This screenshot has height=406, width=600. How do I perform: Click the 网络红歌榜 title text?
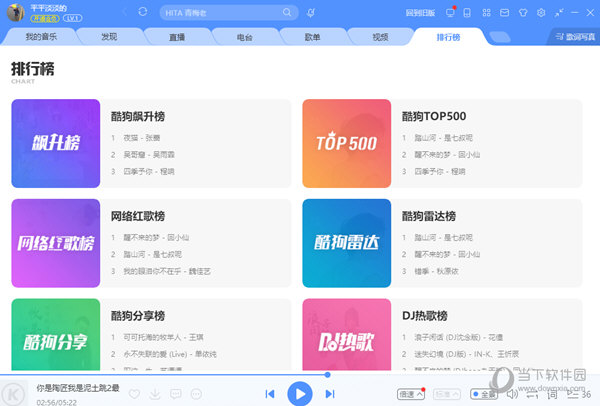click(x=138, y=216)
